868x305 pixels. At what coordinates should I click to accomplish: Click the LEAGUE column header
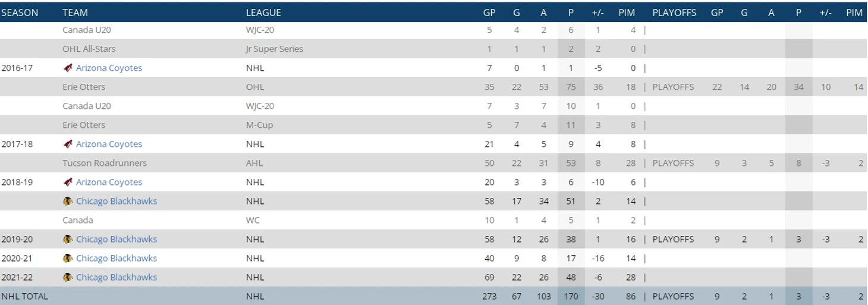pos(263,12)
